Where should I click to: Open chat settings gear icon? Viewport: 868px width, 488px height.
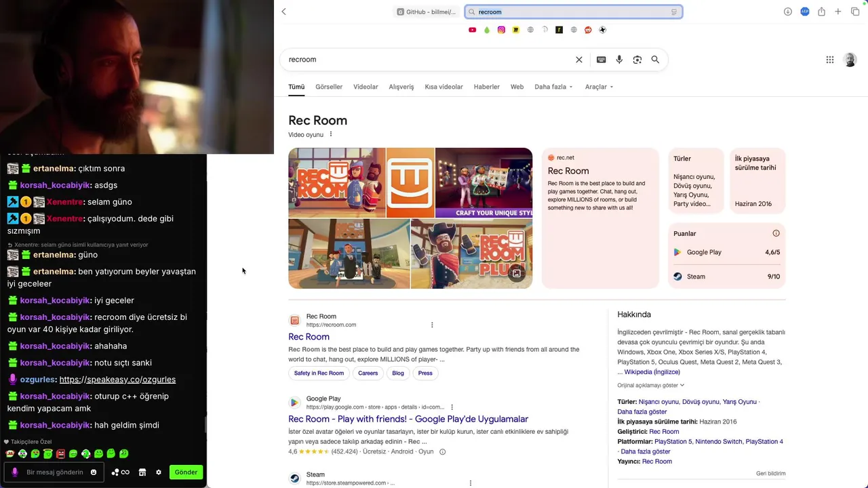pos(159,472)
